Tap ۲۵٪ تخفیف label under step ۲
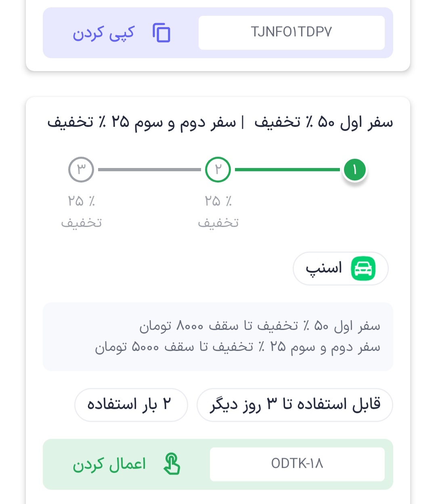Image resolution: width=436 pixels, height=504 pixels. pyautogui.click(x=218, y=212)
